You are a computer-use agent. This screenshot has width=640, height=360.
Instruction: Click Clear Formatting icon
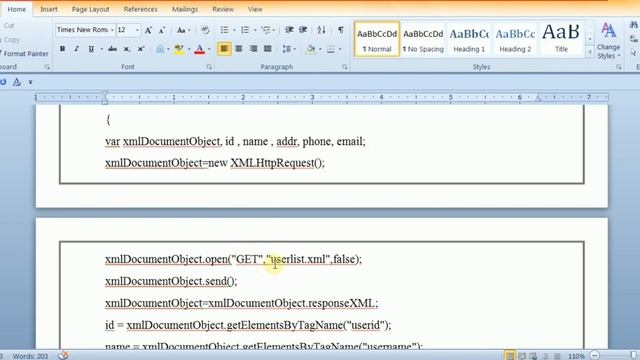205,30
